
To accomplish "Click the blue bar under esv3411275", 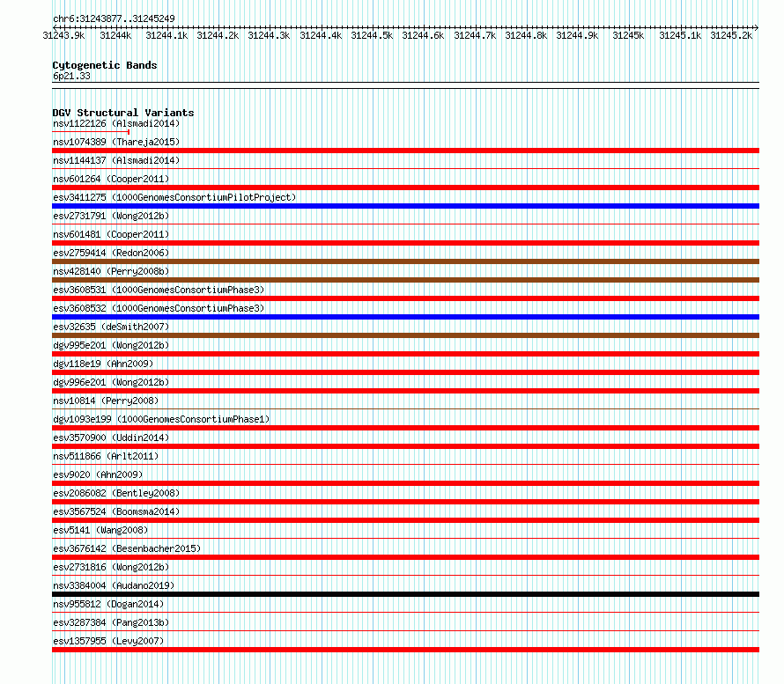I will pos(405,206).
